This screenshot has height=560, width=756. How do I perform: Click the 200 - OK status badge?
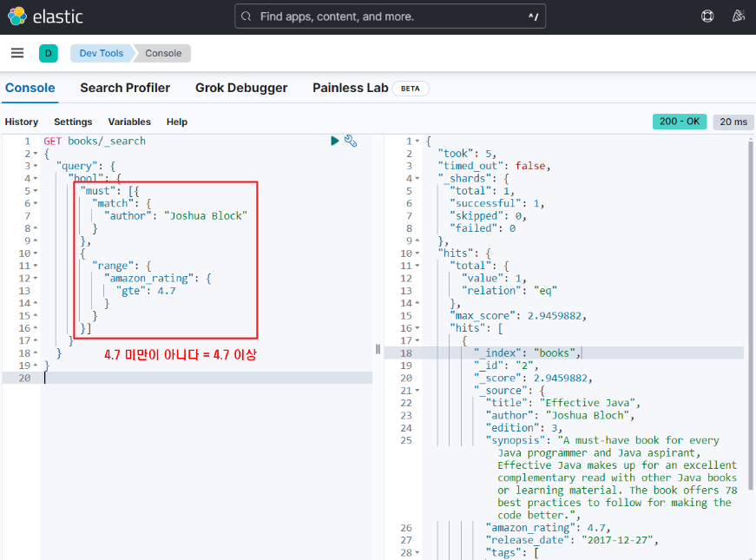(680, 122)
